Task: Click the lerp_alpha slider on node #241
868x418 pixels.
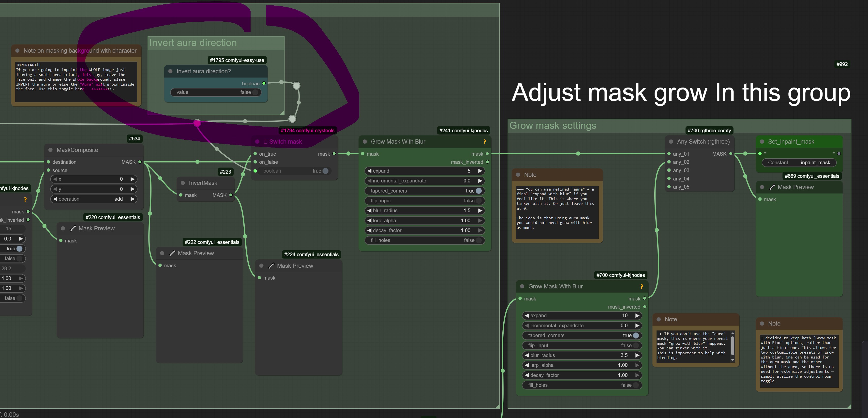Action: tap(425, 221)
